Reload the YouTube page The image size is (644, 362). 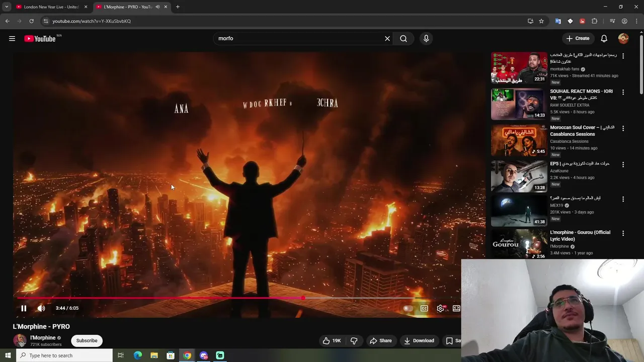click(31, 21)
